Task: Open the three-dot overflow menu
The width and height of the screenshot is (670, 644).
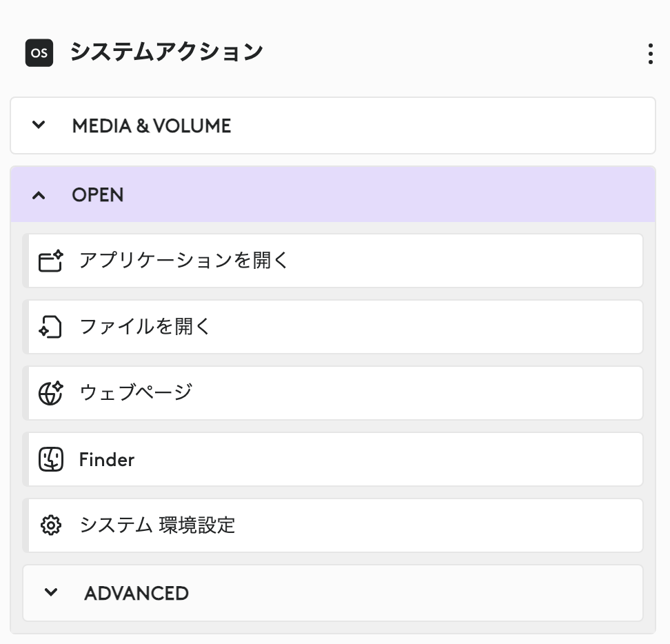Action: (x=649, y=54)
